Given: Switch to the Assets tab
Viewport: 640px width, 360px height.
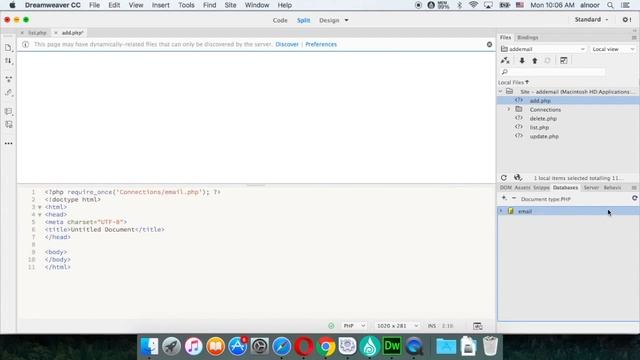Looking at the screenshot, I should coord(522,188).
